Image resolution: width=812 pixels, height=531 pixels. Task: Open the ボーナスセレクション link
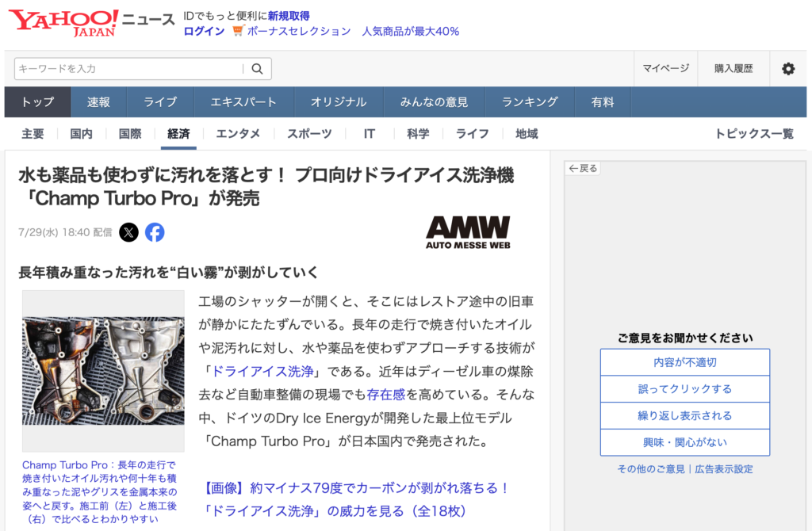click(x=299, y=31)
